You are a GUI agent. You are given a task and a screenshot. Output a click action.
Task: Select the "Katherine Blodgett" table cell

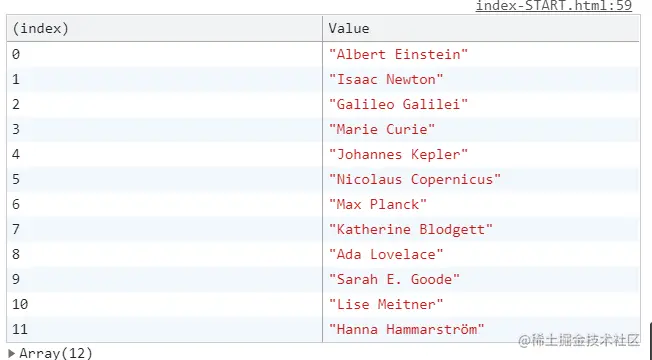481,229
